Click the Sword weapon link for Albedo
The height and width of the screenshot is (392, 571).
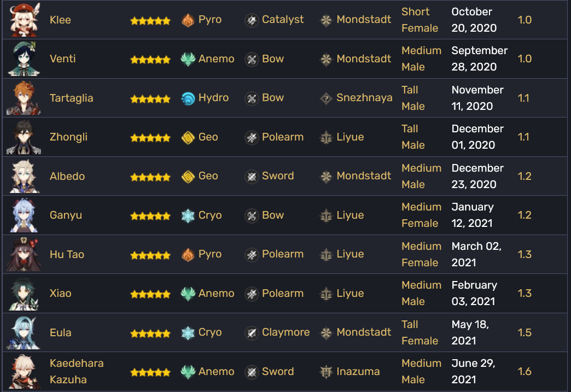[x=278, y=176]
